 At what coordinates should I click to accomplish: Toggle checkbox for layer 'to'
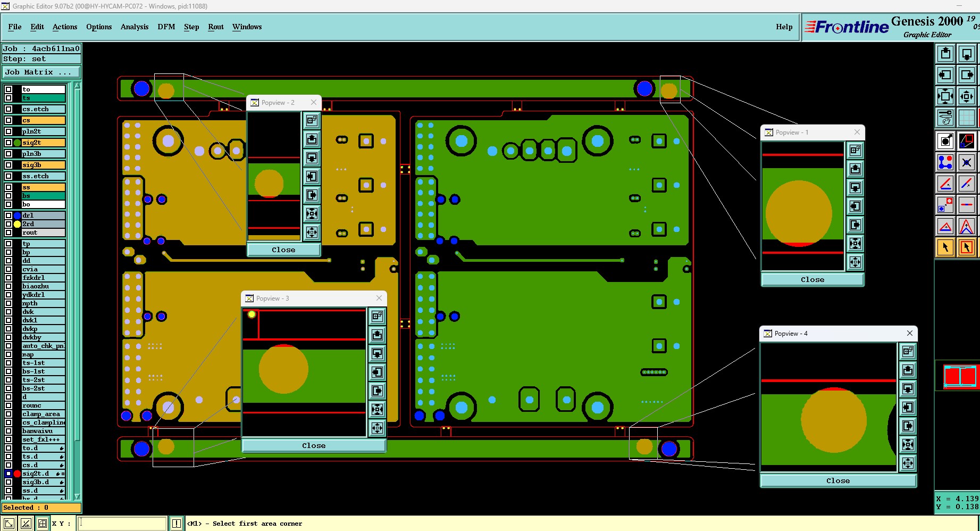(x=9, y=89)
